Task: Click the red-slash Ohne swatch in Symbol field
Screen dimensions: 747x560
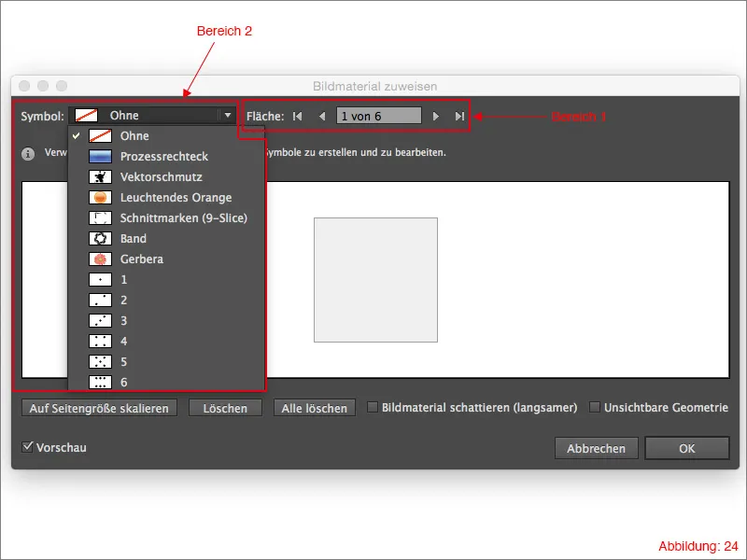Action: (x=86, y=115)
